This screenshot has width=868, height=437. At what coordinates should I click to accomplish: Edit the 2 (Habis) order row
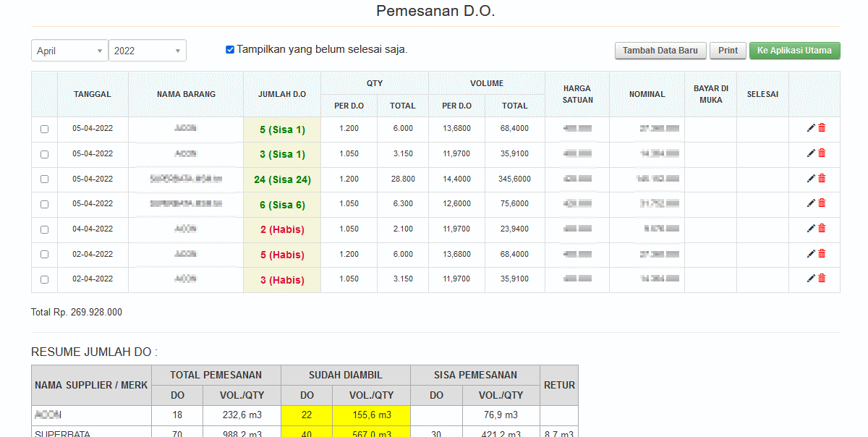pyautogui.click(x=811, y=229)
